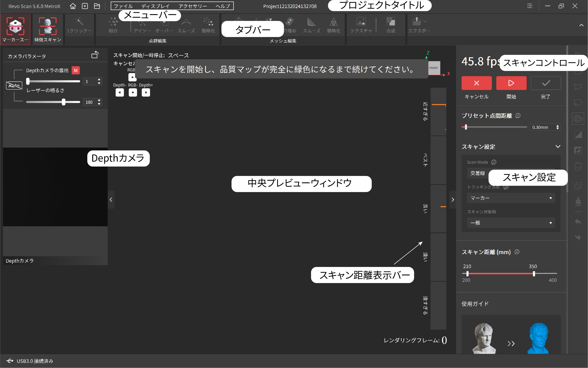This screenshot has width=588, height=368.
Task: Click the レーザーの明るさ 180 stepper
Action: click(x=99, y=102)
